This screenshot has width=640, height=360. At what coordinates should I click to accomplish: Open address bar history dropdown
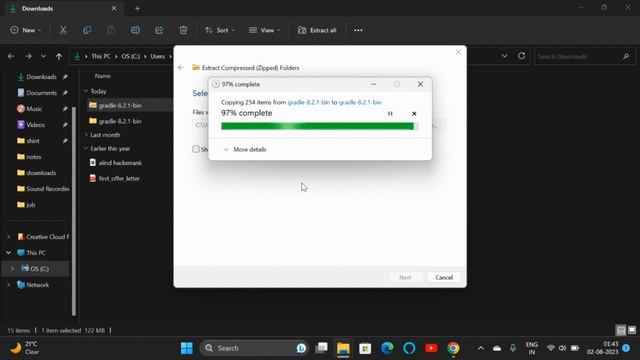click(504, 56)
